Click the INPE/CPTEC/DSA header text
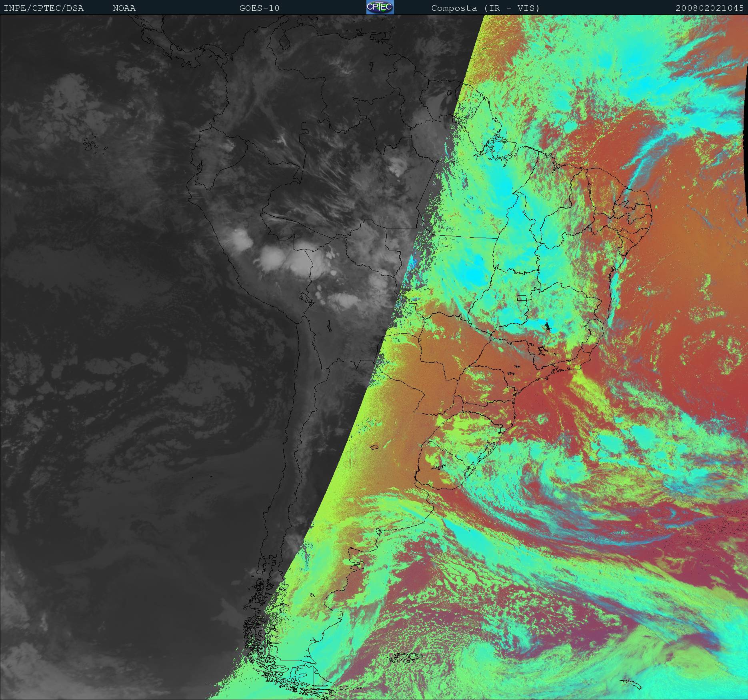 pyautogui.click(x=44, y=8)
